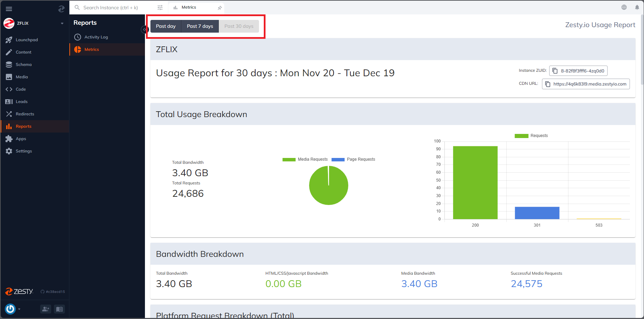This screenshot has width=644, height=319.
Task: Click the Reports bar chart icon
Action: (9, 126)
